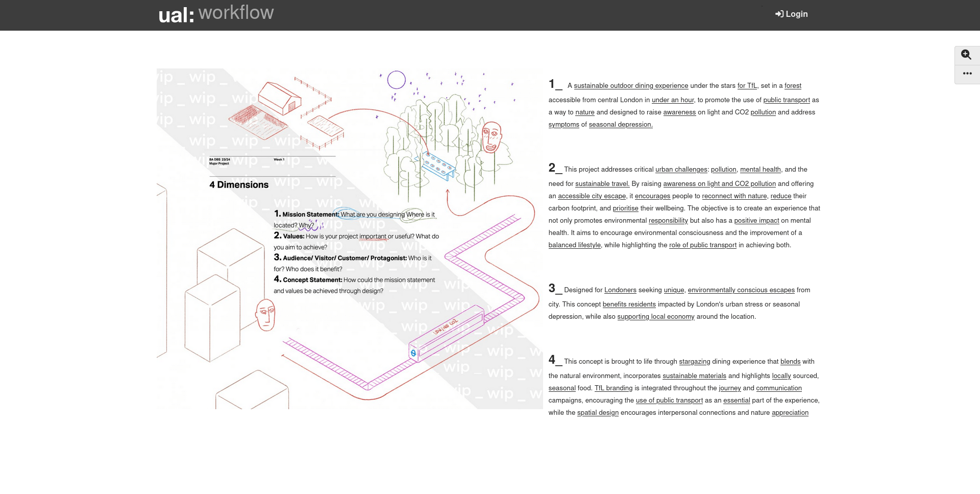Click the text 'balanced lifestyle'
Viewport: 980px width, 494px height.
click(x=575, y=245)
